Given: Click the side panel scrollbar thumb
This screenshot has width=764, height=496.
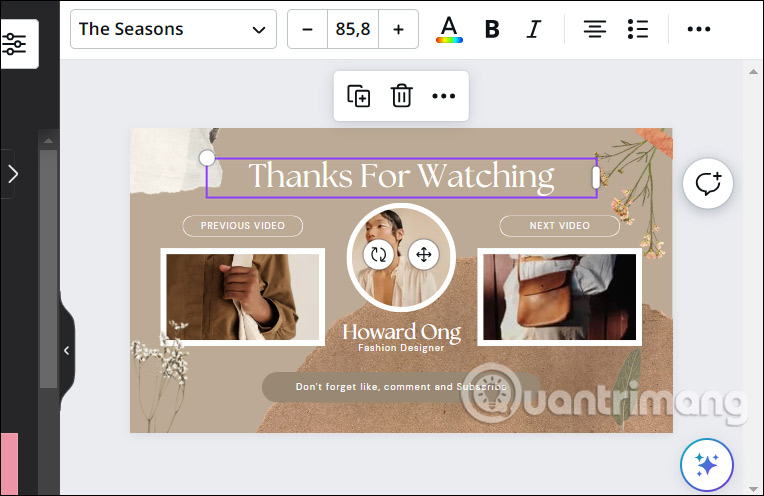Looking at the screenshot, I should coord(48,269).
